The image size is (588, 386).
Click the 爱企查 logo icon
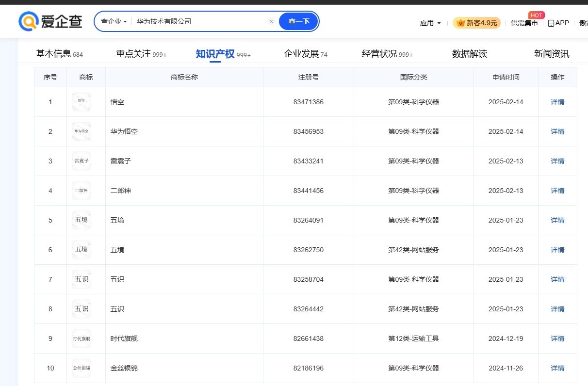coord(28,21)
